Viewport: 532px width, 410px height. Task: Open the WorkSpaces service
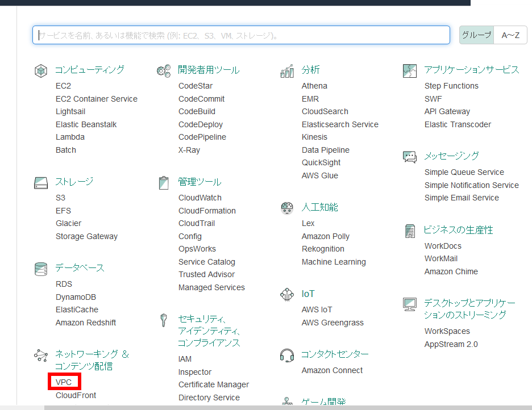click(447, 331)
